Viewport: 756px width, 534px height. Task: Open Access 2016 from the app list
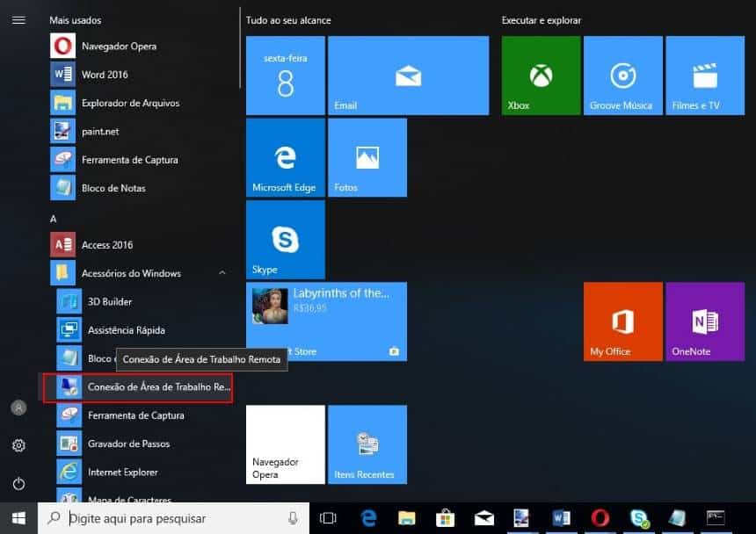click(137, 245)
